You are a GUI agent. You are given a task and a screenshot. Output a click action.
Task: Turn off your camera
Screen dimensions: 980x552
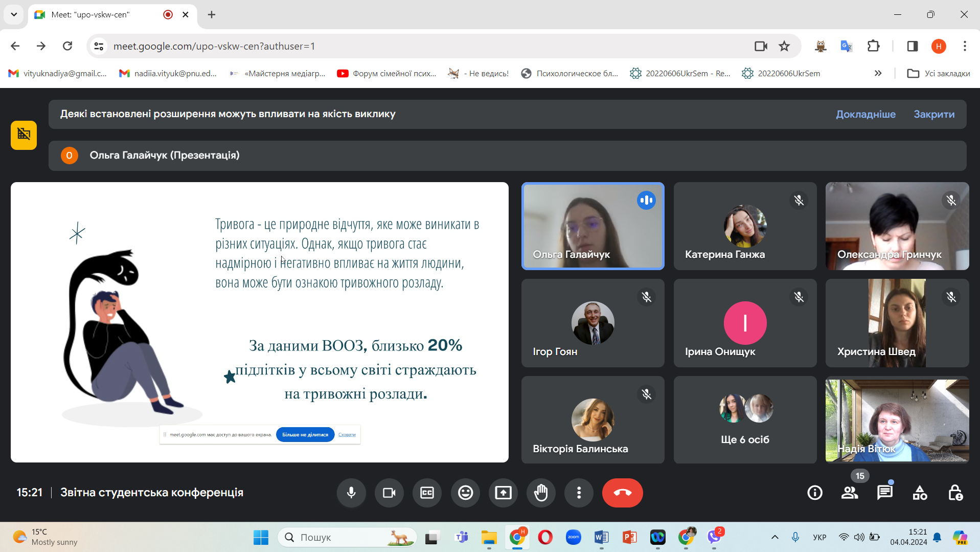click(x=389, y=493)
